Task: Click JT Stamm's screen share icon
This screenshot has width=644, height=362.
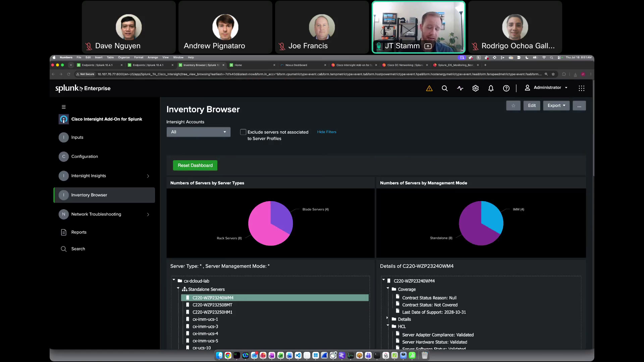Action: click(428, 46)
